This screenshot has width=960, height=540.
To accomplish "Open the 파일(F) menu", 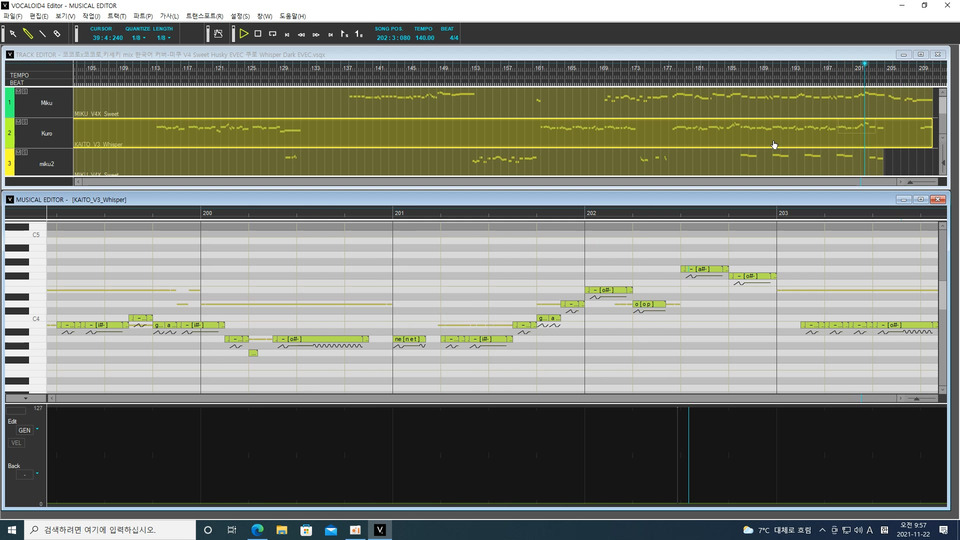I will point(12,17).
